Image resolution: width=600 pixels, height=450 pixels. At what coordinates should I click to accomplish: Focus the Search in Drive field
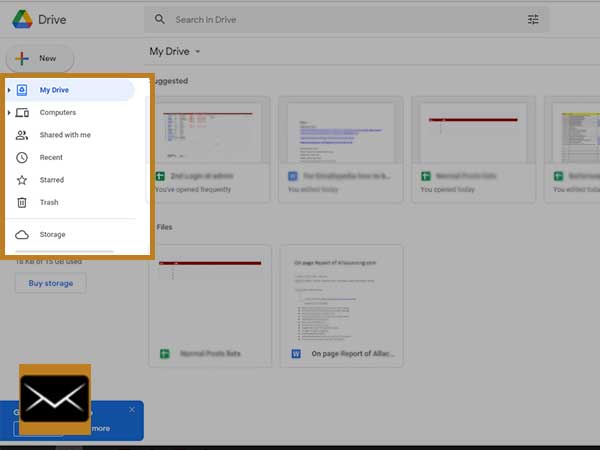[x=346, y=19]
